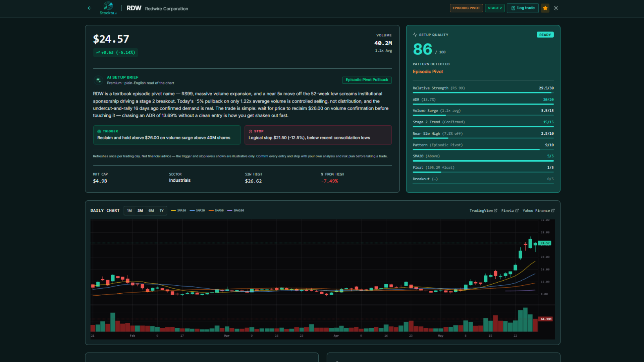Image resolution: width=644 pixels, height=362 pixels.
Task: Click the Log trade plus icon
Action: click(x=513, y=8)
